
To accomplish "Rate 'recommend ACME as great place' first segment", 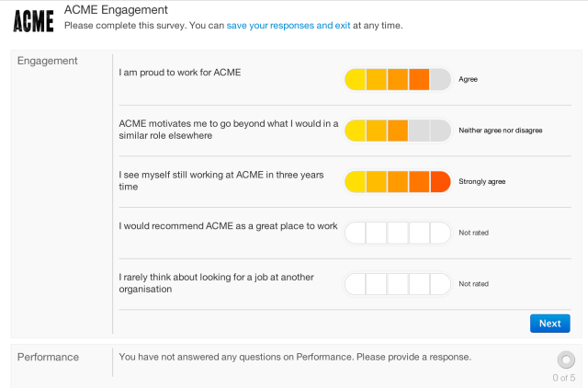I will [355, 233].
